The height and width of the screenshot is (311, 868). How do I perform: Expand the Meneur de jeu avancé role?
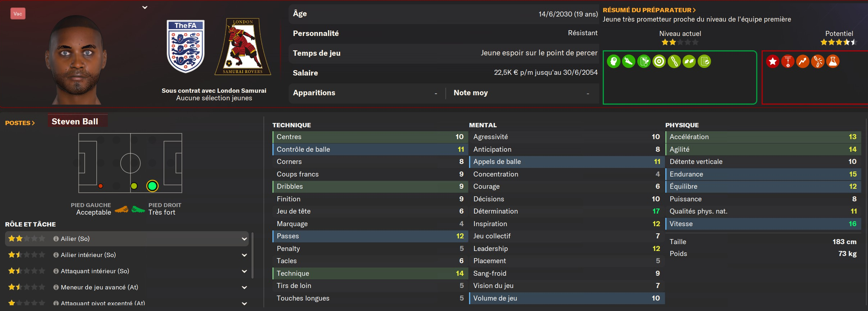[x=244, y=287]
